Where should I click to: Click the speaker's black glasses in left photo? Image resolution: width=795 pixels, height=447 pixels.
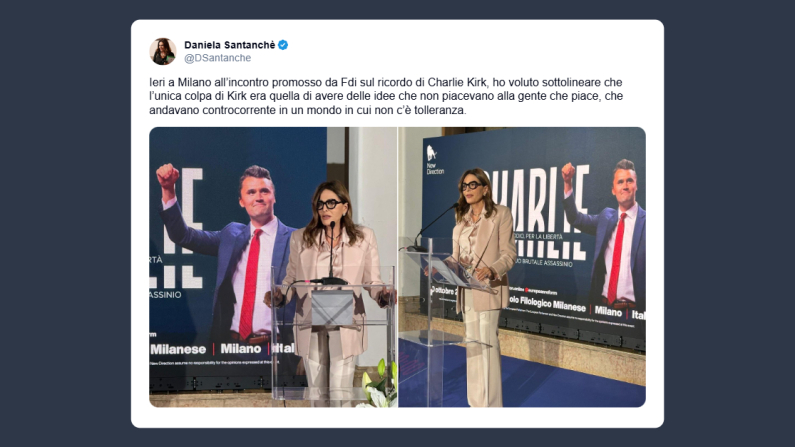coord(330,204)
